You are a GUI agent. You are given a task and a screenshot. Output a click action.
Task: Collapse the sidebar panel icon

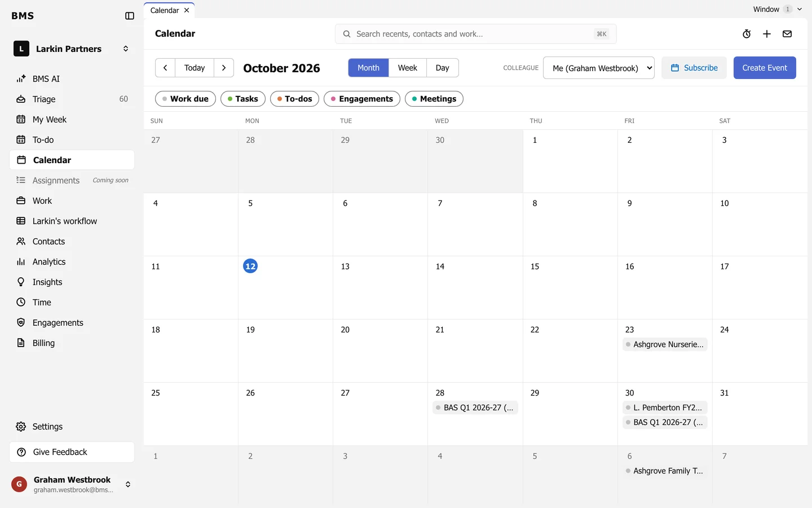pos(130,16)
